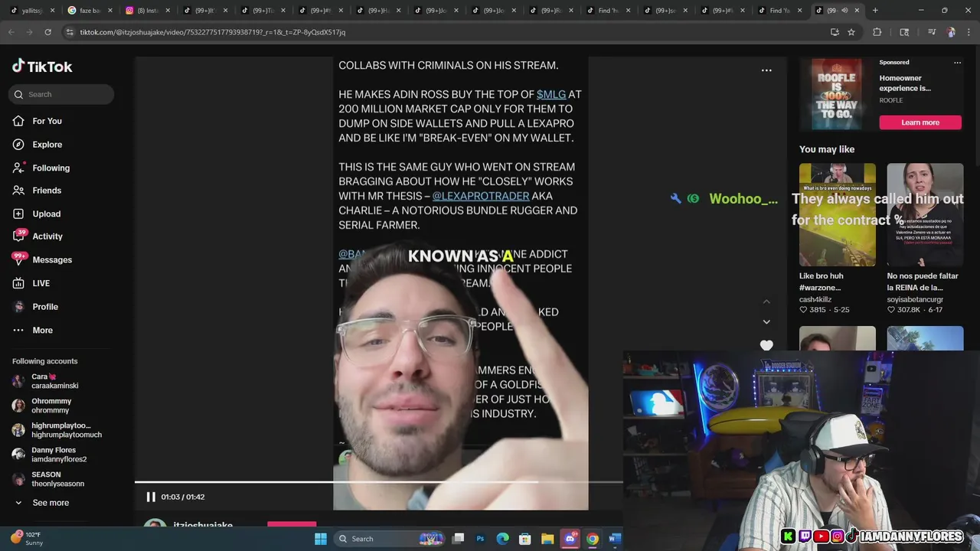Screen dimensions: 980x551
Task: Bookmark this page with star icon
Action: pos(851,32)
